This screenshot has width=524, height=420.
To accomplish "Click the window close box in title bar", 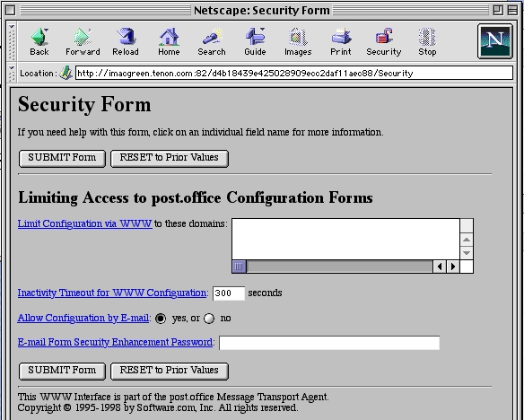I will 11,11.
